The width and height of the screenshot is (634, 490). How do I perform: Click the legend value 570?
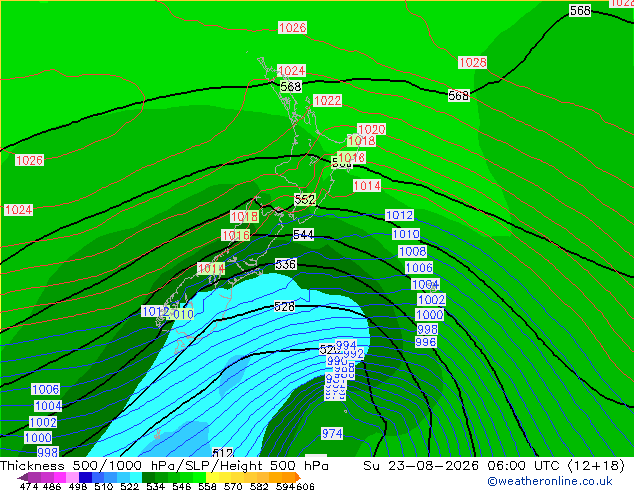pos(233,486)
